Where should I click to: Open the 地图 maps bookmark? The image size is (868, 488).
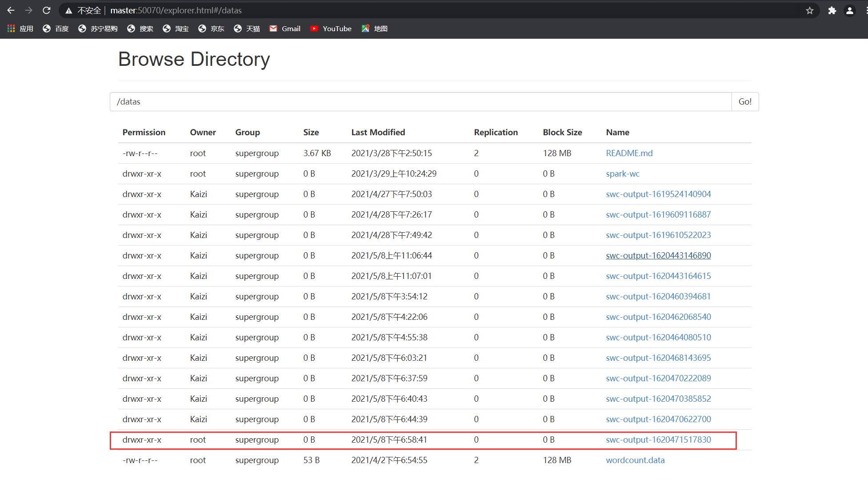tap(375, 28)
